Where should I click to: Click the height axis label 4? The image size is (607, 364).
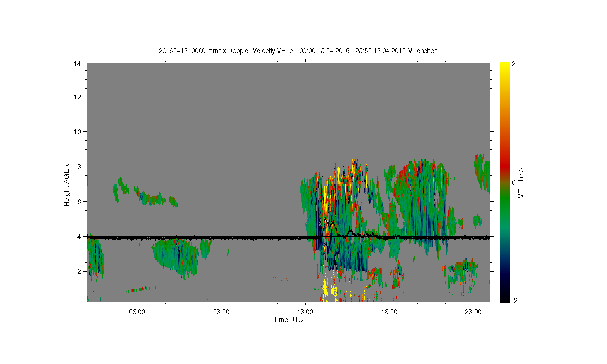click(x=79, y=236)
